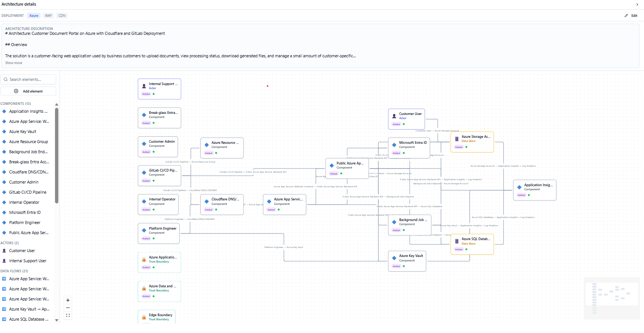
Task: Zoom in on the diagram canvas
Action: [x=68, y=300]
